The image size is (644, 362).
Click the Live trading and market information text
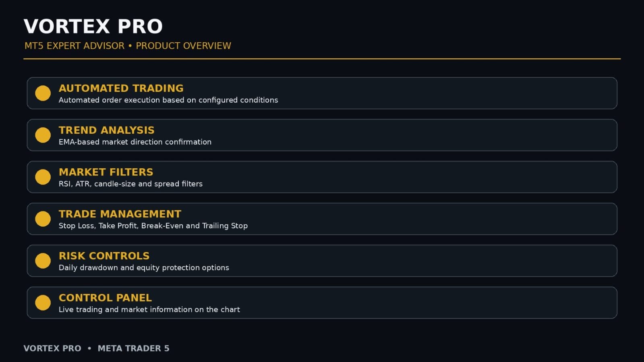point(149,309)
